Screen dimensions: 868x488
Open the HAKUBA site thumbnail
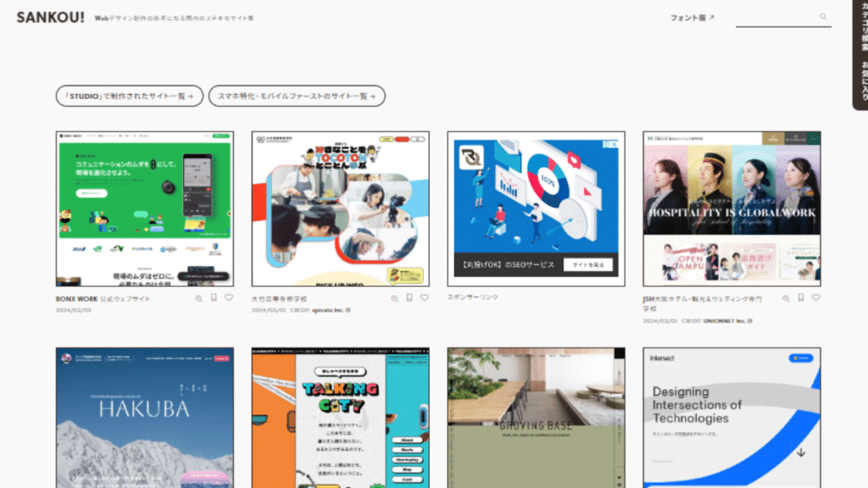(x=145, y=417)
